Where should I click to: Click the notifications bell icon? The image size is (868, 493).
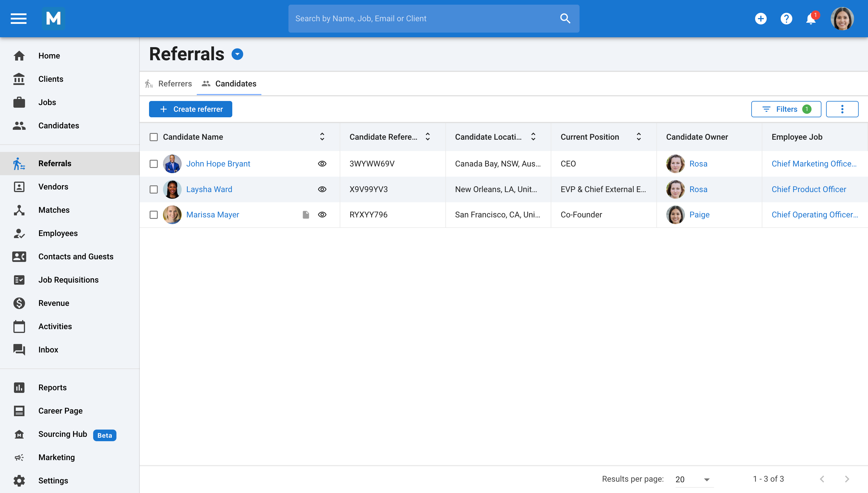[x=811, y=19]
